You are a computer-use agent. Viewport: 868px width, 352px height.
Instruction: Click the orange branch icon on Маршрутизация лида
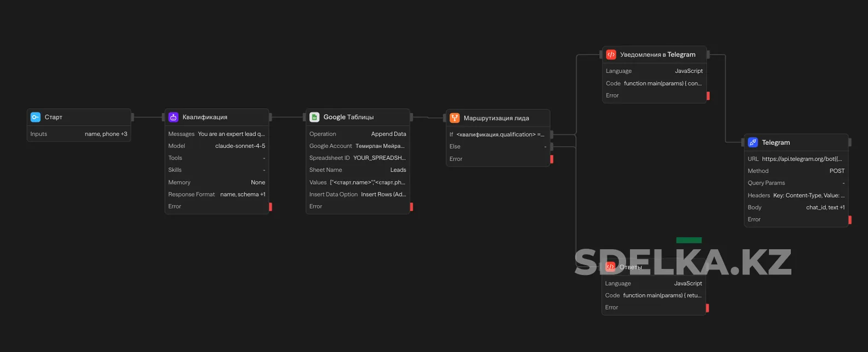(454, 118)
